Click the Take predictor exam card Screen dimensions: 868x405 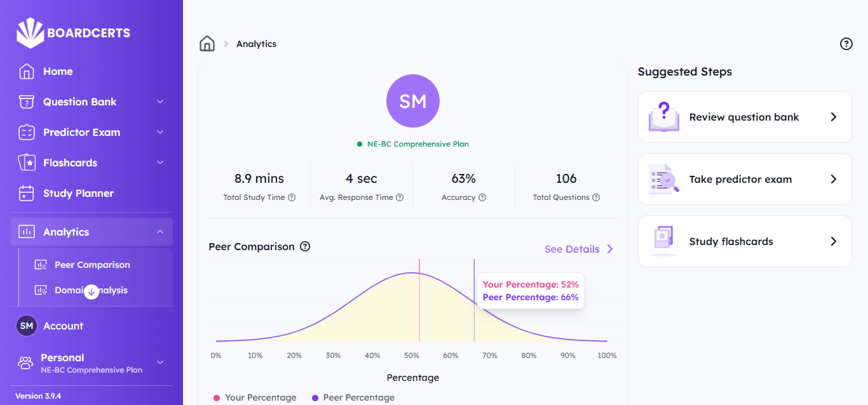click(x=744, y=179)
